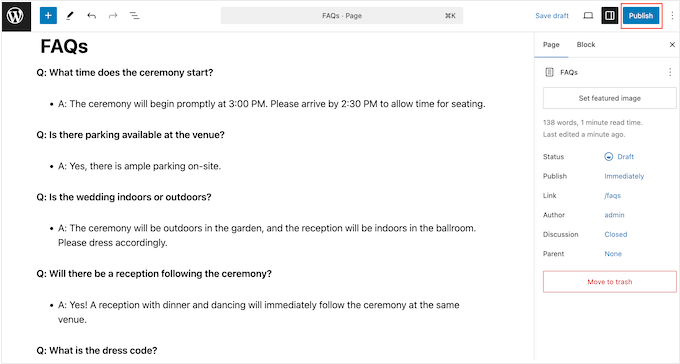The width and height of the screenshot is (680, 364).
Task: Click the Redo arrow icon
Action: (x=113, y=16)
